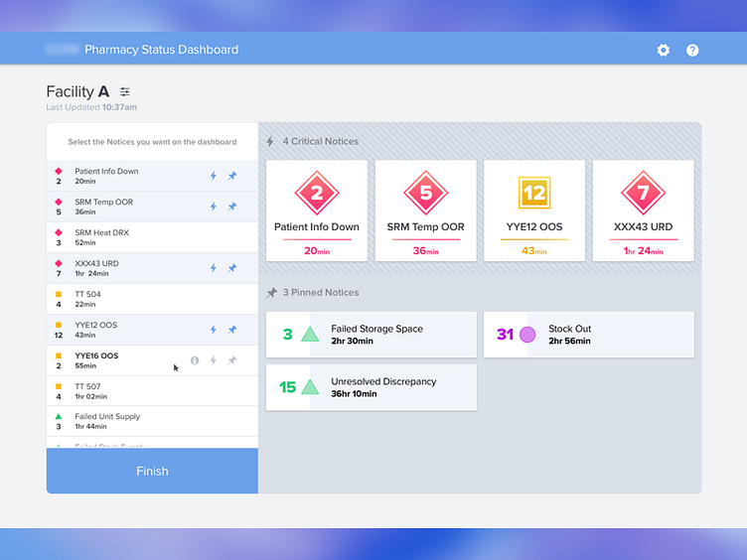
Task: Open the help question mark icon
Action: pos(692,50)
